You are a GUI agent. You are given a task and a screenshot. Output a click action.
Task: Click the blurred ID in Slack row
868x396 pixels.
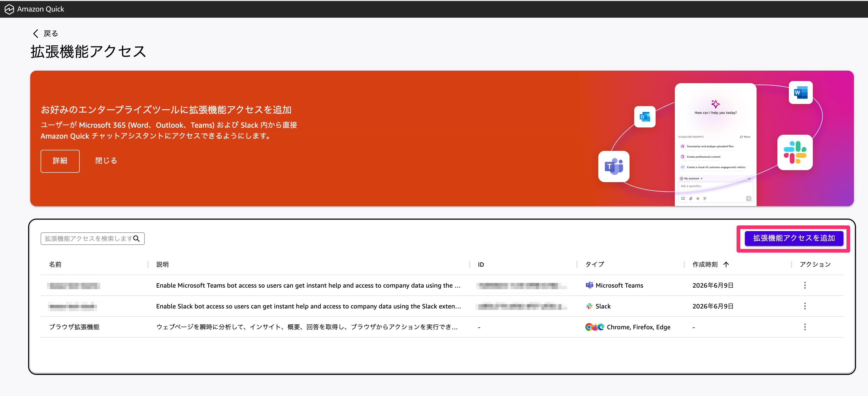pyautogui.click(x=521, y=306)
